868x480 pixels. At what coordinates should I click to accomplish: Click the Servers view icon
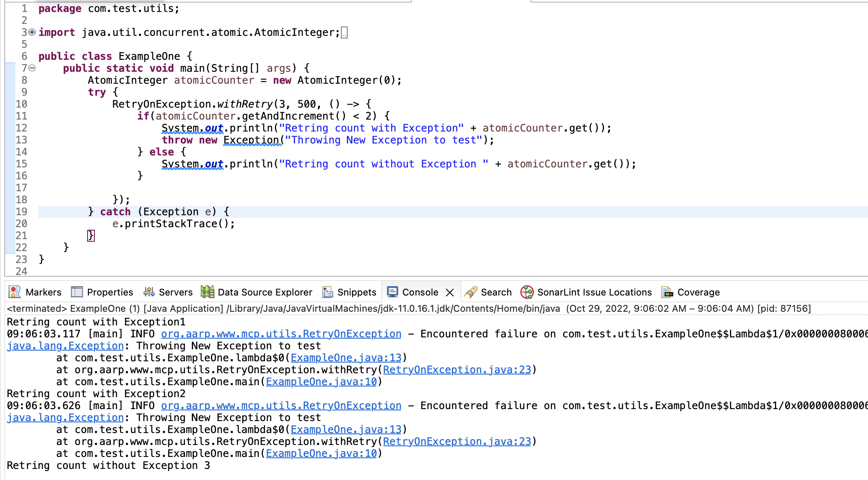[149, 292]
